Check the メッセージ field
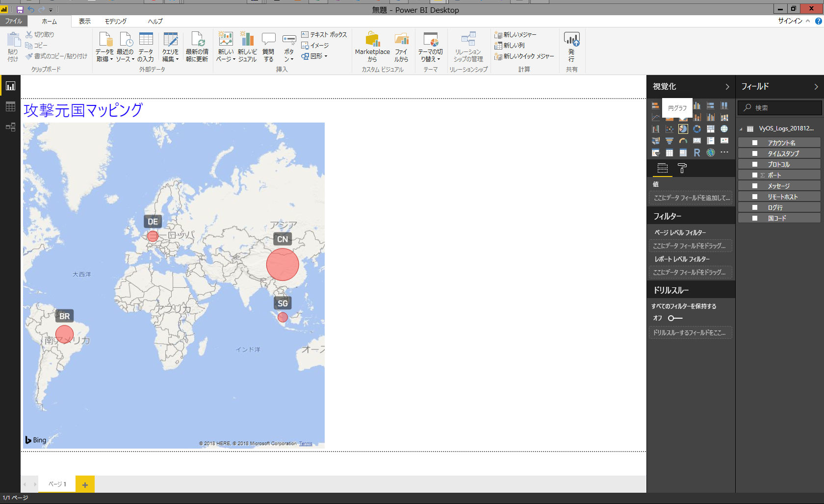Image resolution: width=824 pixels, height=504 pixels. click(x=755, y=186)
